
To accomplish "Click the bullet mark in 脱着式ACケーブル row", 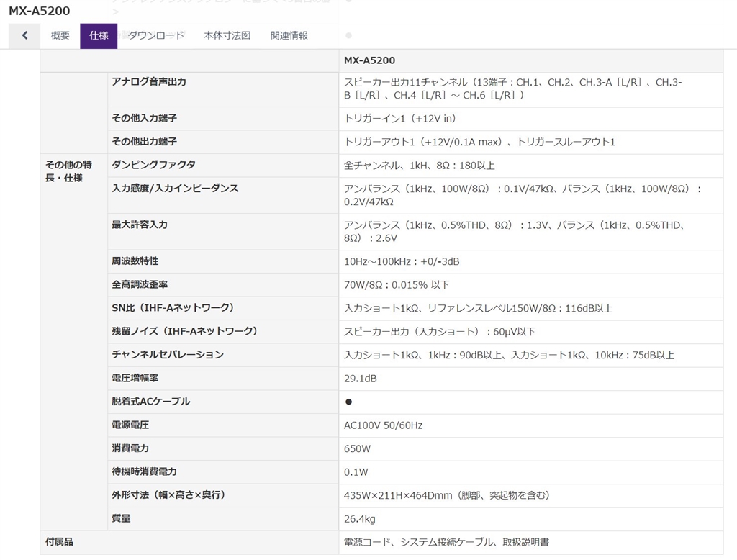I will pyautogui.click(x=349, y=402).
